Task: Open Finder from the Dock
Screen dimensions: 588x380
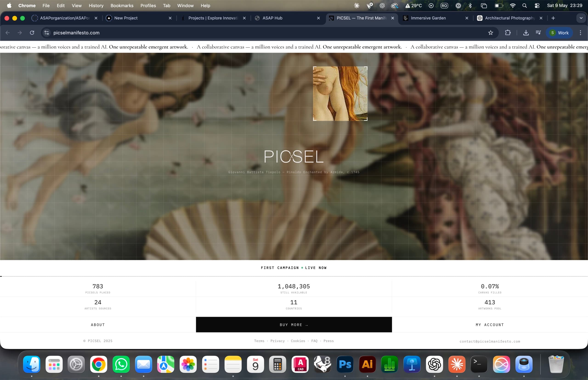Action: [32, 364]
